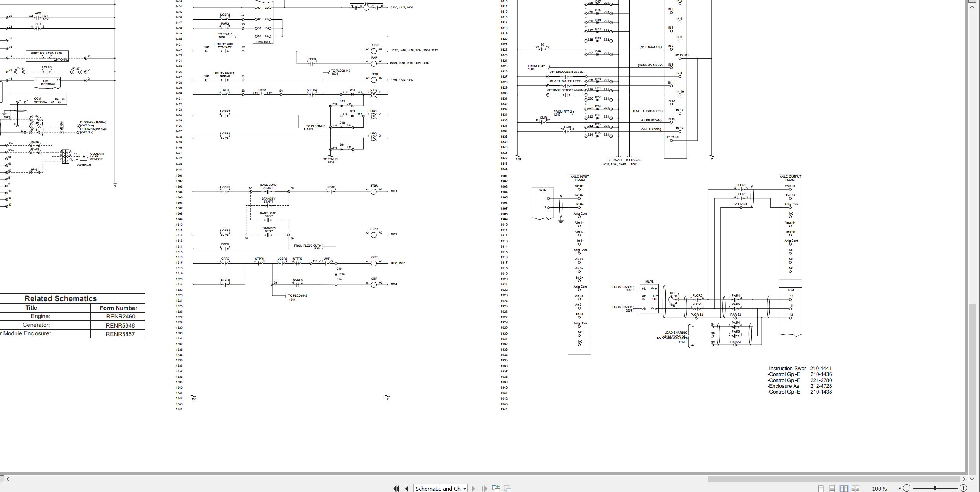
Task: Click the AFTERCOOLER LEVEL label
Action: click(567, 72)
